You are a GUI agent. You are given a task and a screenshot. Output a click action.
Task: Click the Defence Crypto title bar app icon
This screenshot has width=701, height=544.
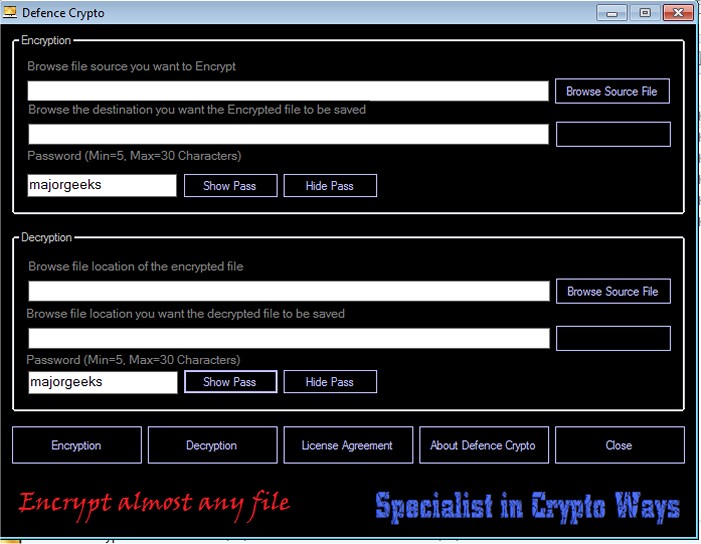(9, 12)
